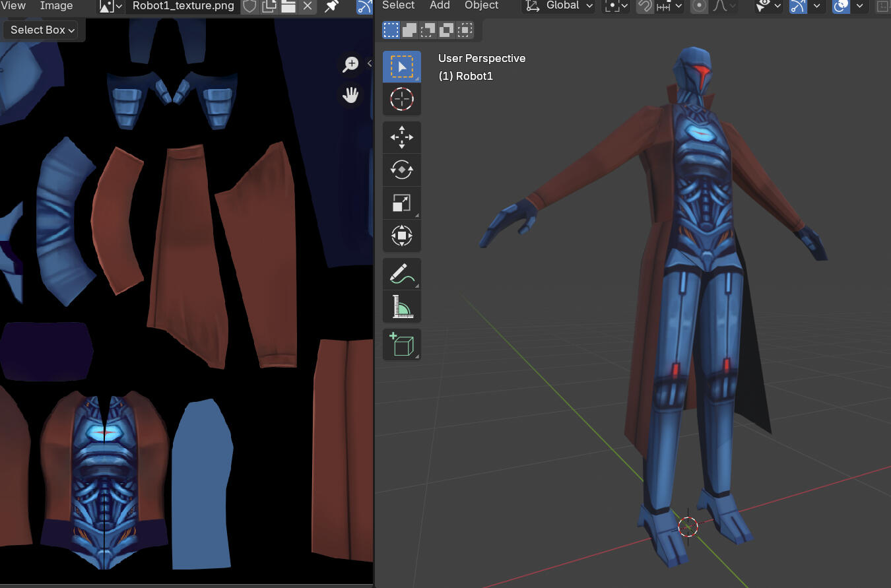Click the fake user shield button
Screen dimensions: 891x588
pos(249,7)
